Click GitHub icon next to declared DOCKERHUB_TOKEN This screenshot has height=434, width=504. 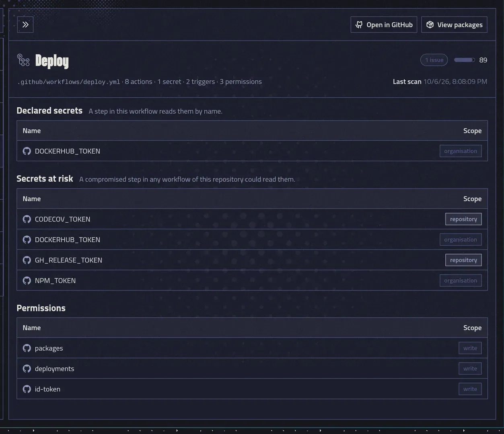[27, 151]
